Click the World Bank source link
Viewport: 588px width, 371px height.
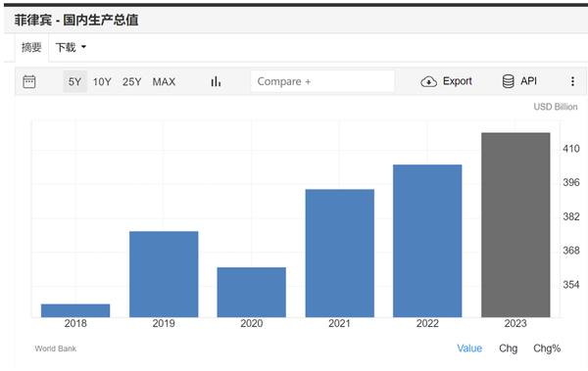[56, 348]
